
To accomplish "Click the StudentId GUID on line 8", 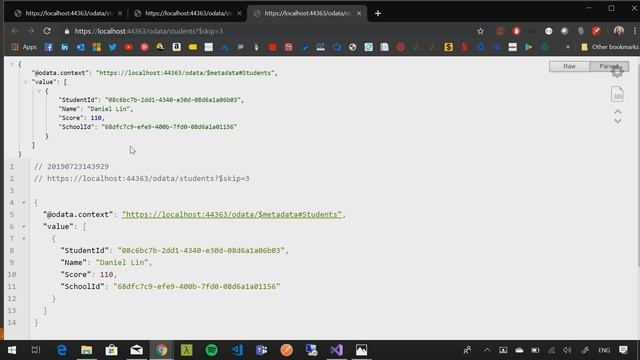I will point(201,251).
